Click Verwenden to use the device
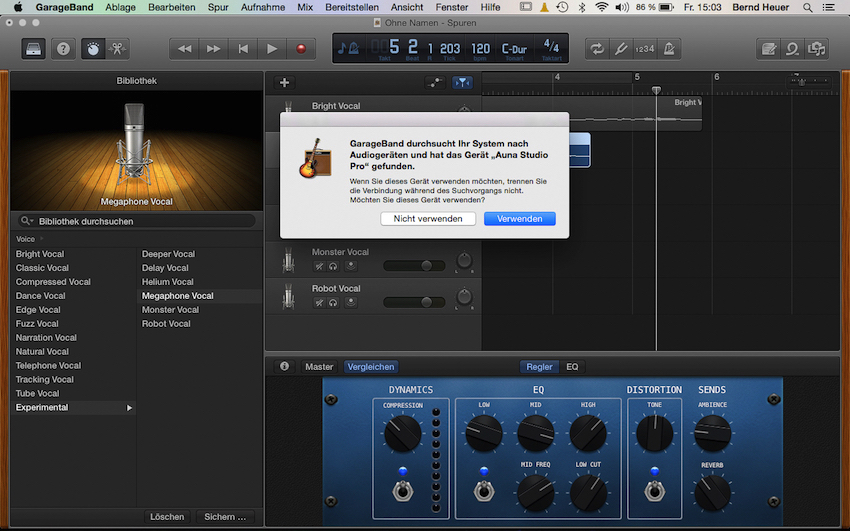The height and width of the screenshot is (531, 850). pyautogui.click(x=519, y=218)
